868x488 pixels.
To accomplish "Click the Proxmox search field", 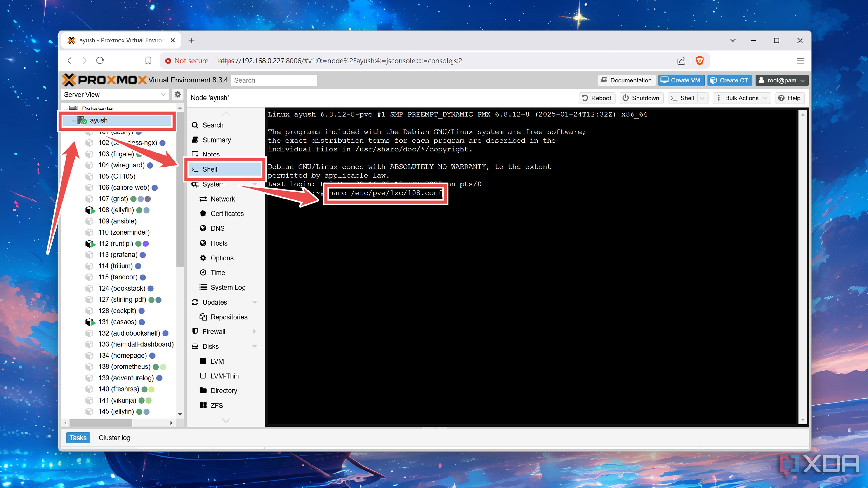I will [x=274, y=80].
